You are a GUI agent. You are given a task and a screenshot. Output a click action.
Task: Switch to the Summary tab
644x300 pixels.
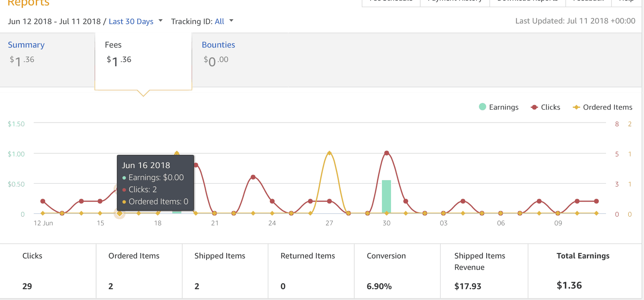26,45
